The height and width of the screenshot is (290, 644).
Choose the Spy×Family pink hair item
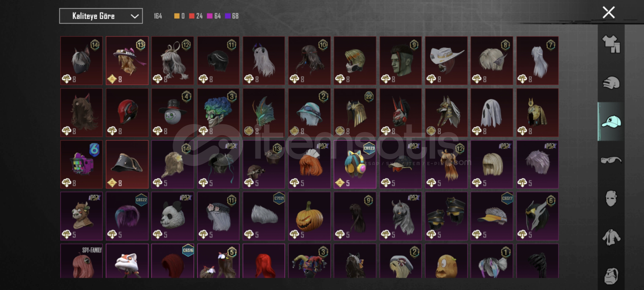[x=81, y=261]
